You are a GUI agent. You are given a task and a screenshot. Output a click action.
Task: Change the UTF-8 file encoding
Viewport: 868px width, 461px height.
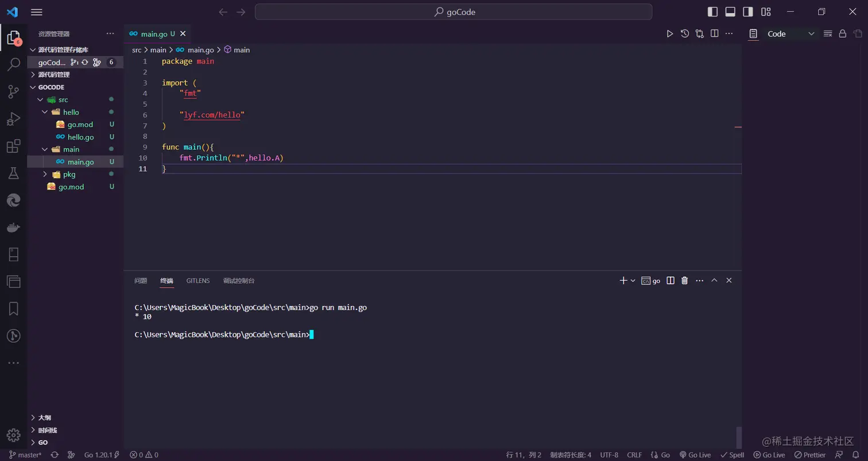click(x=609, y=455)
